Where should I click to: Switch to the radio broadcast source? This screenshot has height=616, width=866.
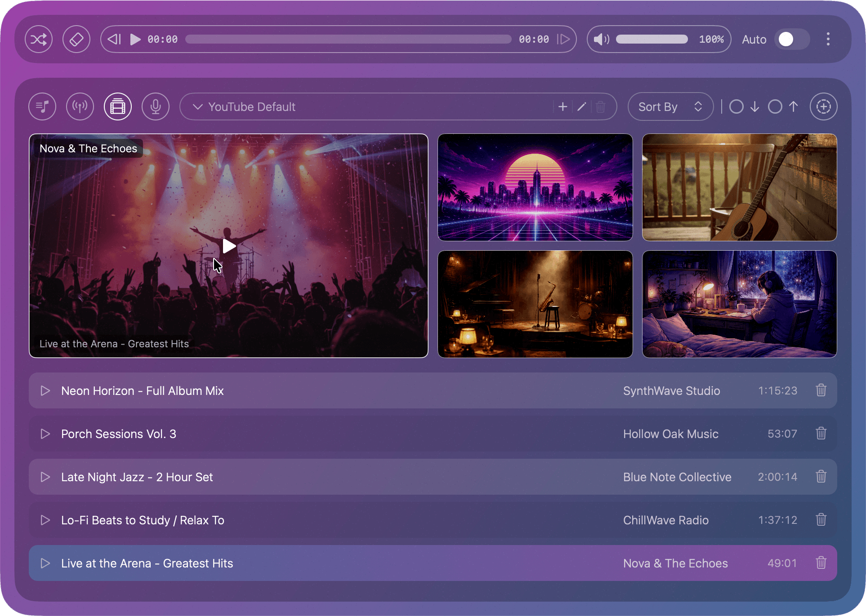coord(80,106)
